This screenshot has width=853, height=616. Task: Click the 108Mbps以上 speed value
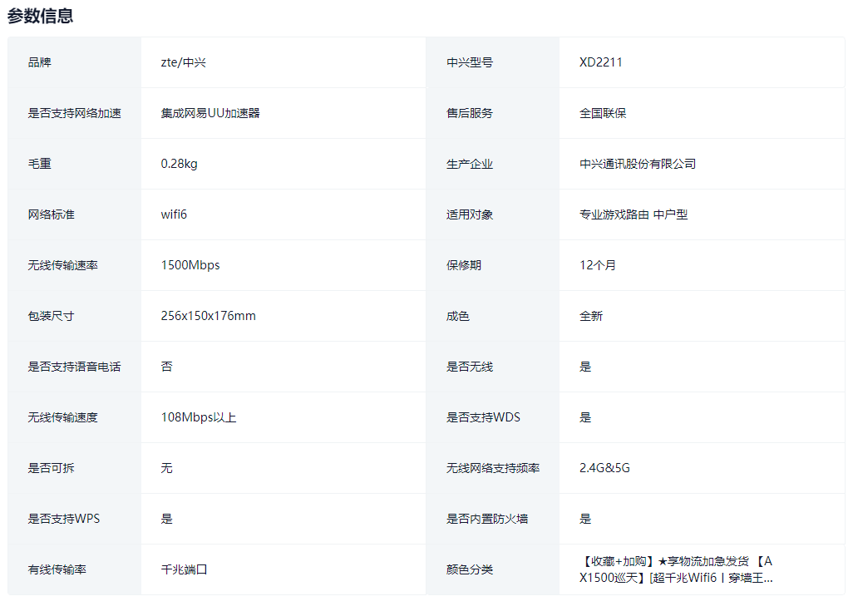[199, 417]
